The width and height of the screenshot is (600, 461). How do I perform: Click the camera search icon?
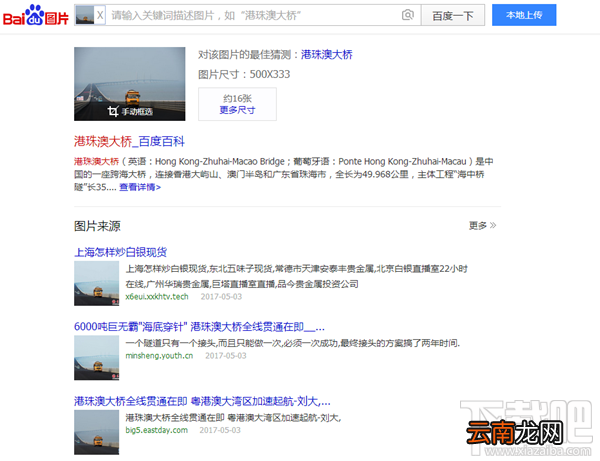tap(408, 15)
